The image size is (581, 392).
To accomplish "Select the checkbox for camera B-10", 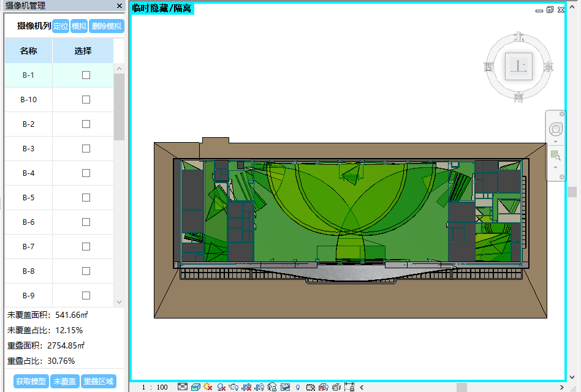I will coord(86,99).
